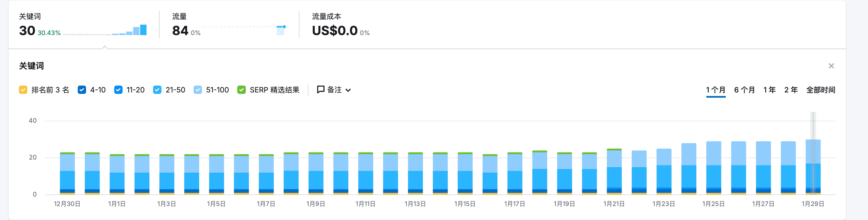Open the 全部时间 time range option

(x=821, y=90)
